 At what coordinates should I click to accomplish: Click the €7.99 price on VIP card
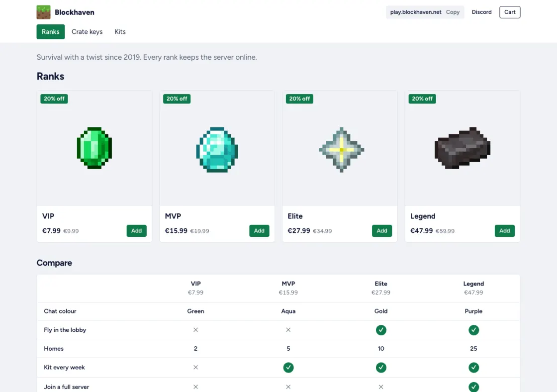coord(52,231)
